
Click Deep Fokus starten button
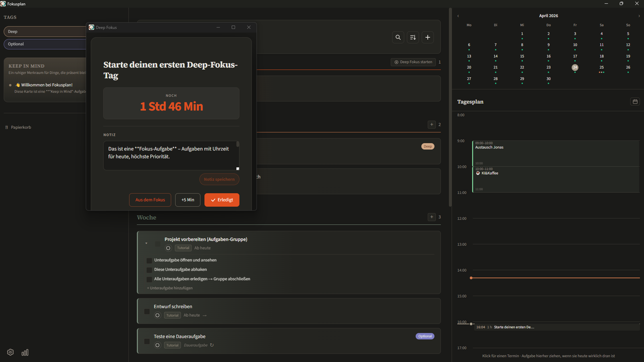[x=413, y=62]
